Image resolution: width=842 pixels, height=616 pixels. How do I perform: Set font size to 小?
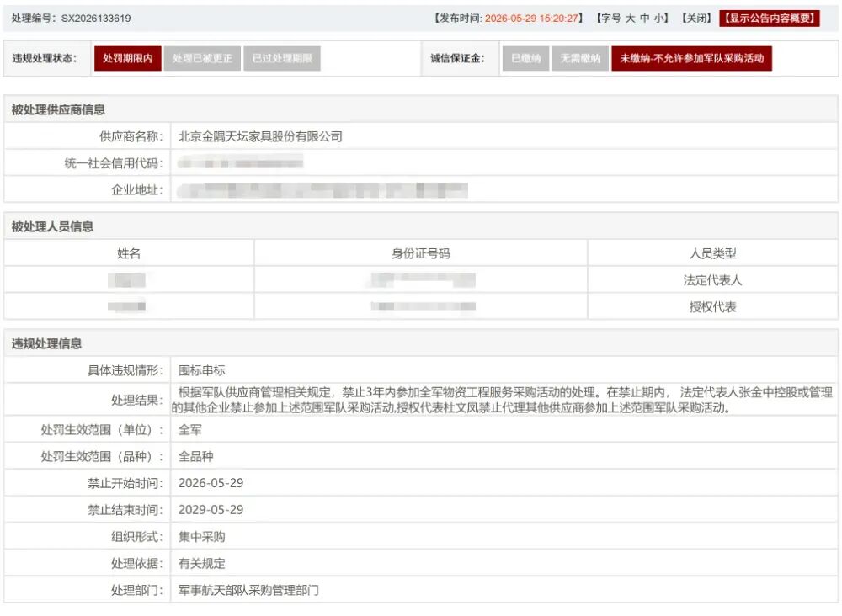click(658, 19)
